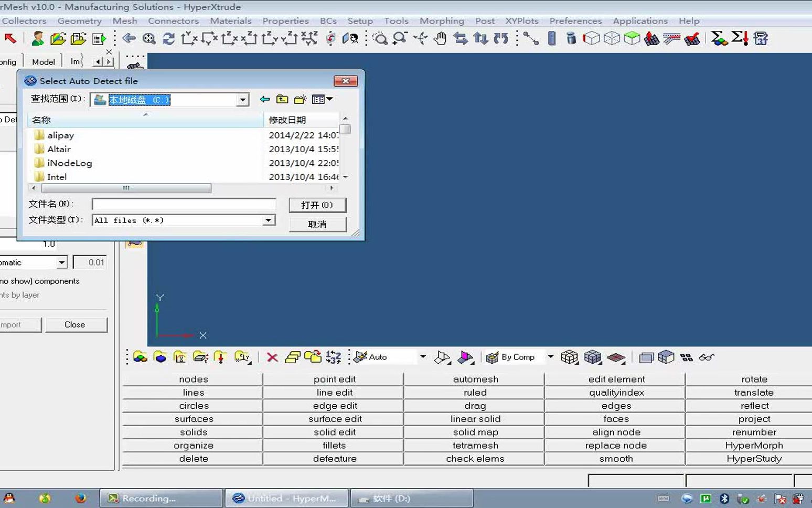Open the Mesh menu
Image resolution: width=812 pixels, height=508 pixels.
[x=125, y=21]
